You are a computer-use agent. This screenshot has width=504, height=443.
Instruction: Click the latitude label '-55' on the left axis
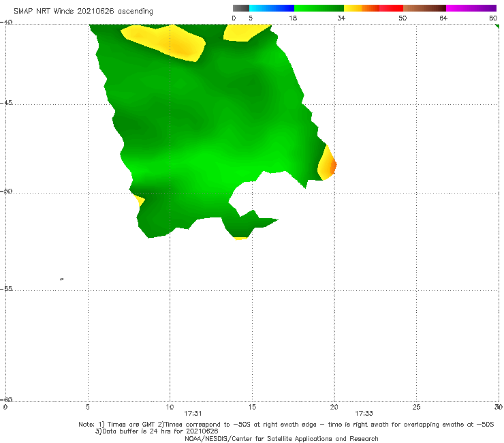[x=6, y=288]
